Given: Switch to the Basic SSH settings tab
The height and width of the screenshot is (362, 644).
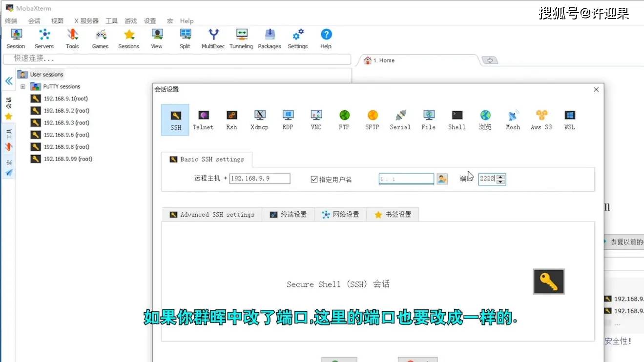Looking at the screenshot, I should (207, 160).
